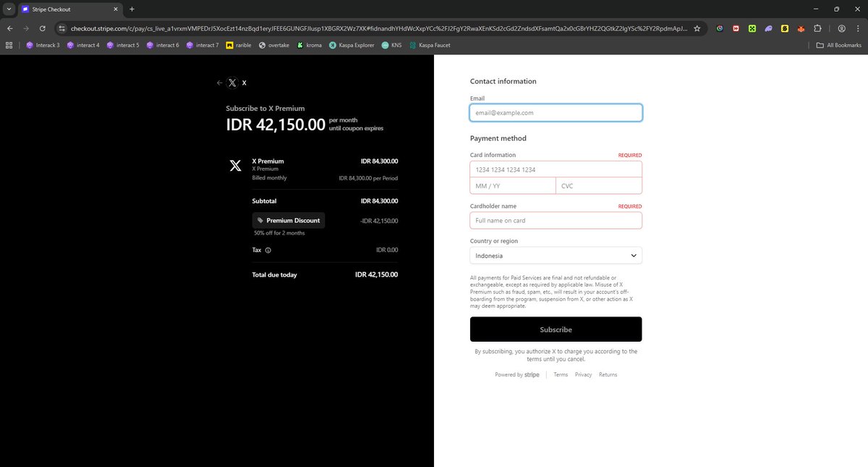Focus the CVC field
868x467 pixels.
coord(599,186)
